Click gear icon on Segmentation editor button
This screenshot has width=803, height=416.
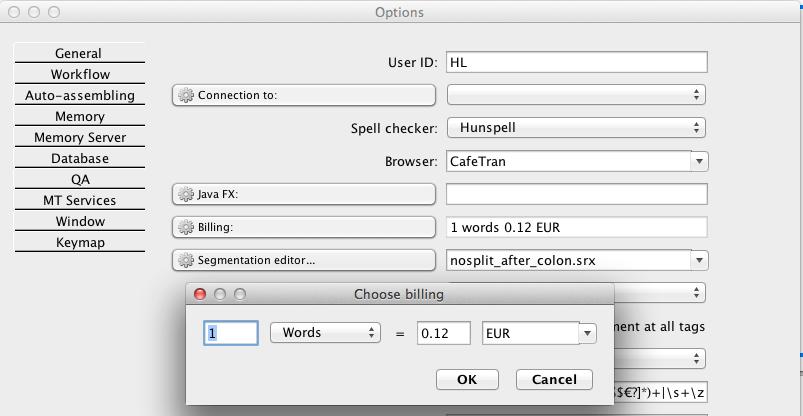pyautogui.click(x=186, y=260)
